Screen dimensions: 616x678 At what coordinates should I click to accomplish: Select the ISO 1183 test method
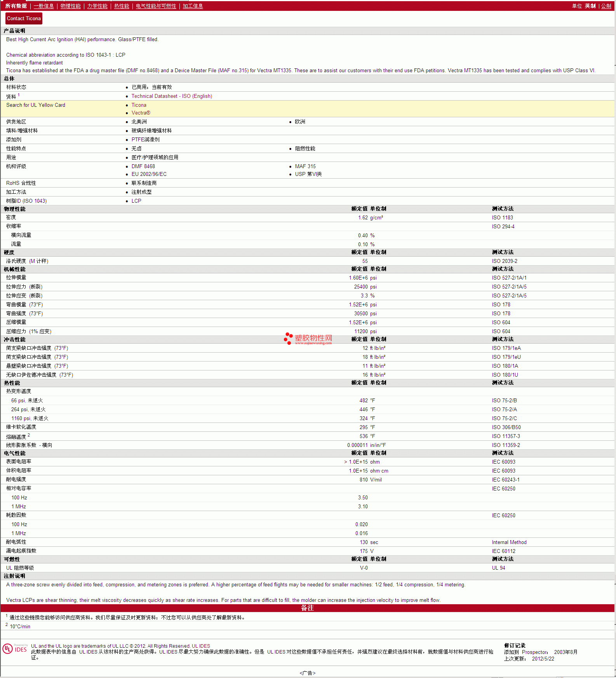coord(502,217)
